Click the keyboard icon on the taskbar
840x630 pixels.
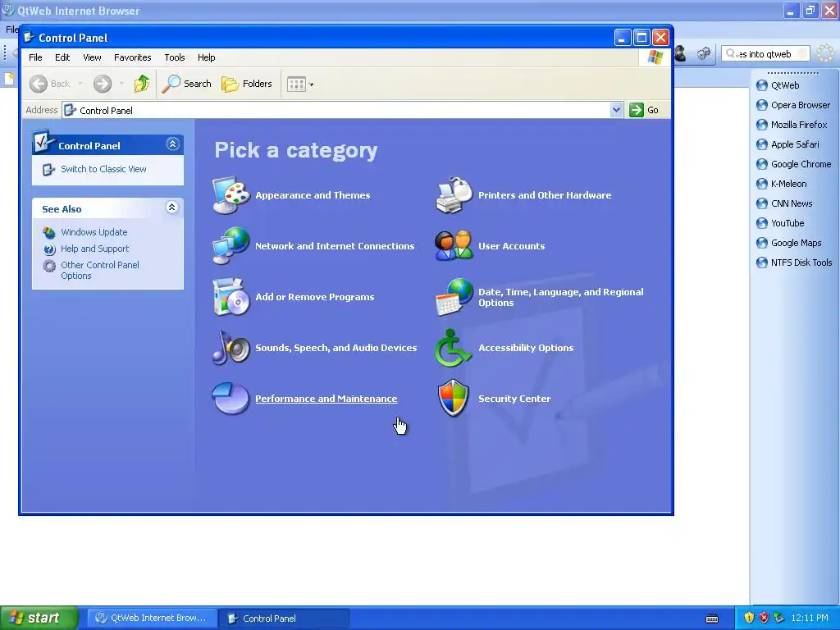(x=712, y=619)
